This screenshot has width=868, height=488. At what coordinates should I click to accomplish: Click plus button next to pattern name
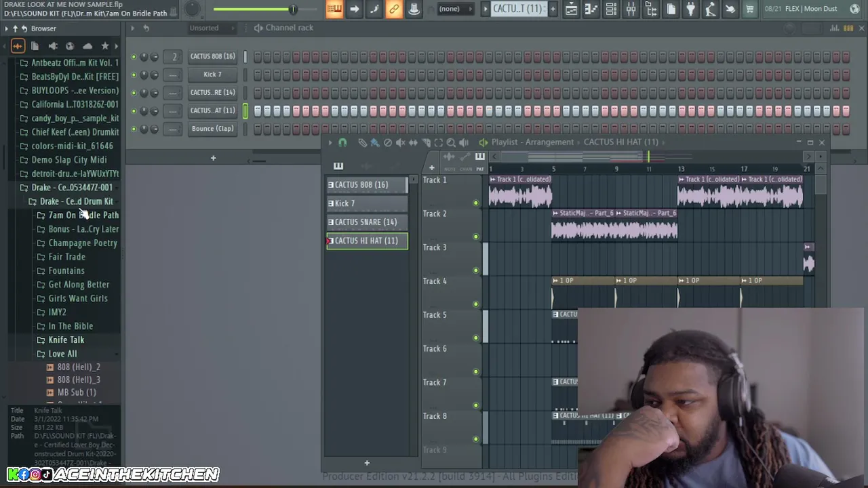click(x=553, y=9)
